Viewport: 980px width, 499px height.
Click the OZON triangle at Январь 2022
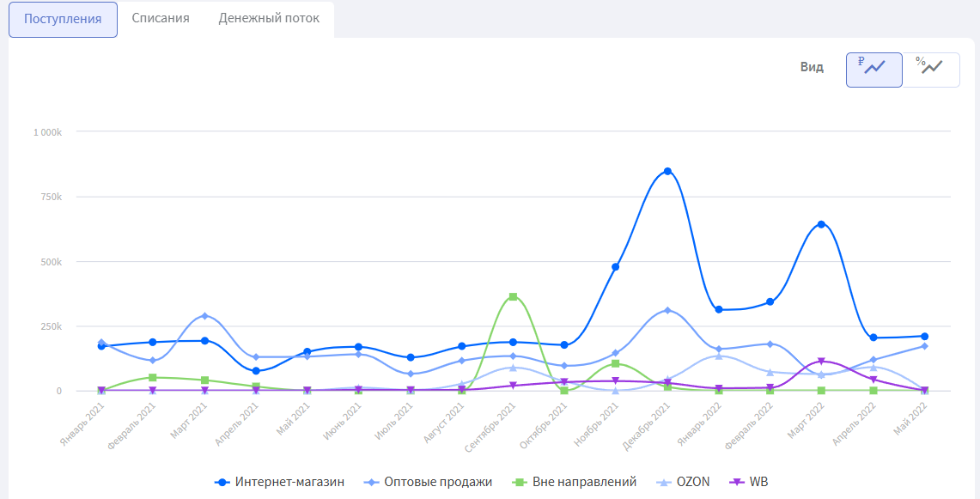[719, 356]
